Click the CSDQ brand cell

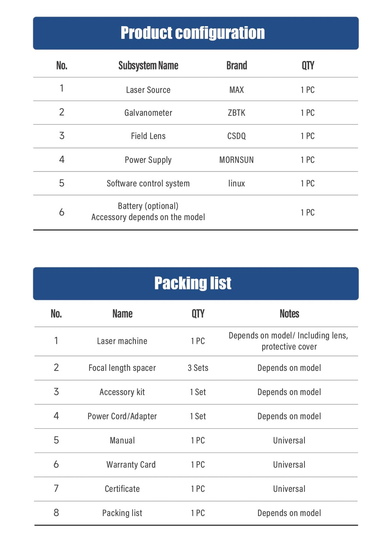236,136
